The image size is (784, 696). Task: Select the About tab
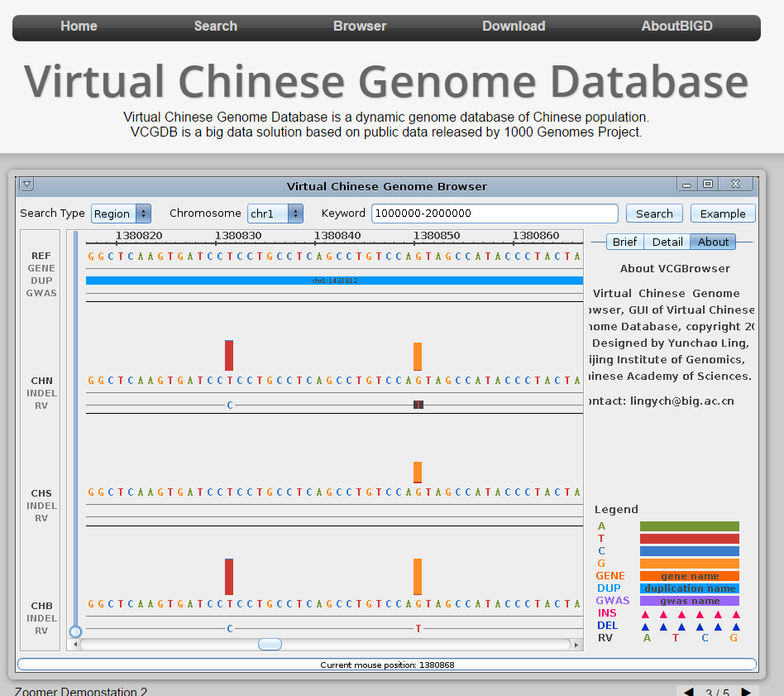(x=713, y=242)
